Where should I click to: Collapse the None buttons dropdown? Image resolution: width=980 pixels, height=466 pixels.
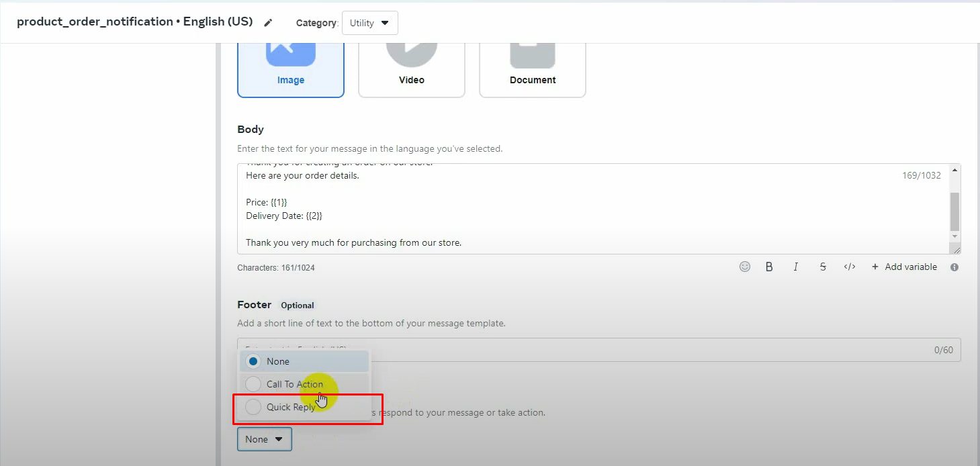pyautogui.click(x=264, y=439)
